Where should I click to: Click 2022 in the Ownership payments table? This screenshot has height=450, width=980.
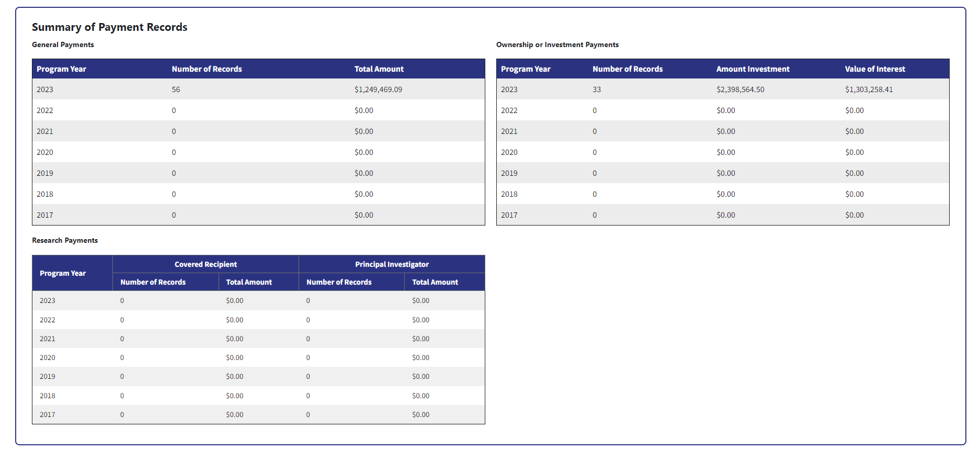point(509,110)
